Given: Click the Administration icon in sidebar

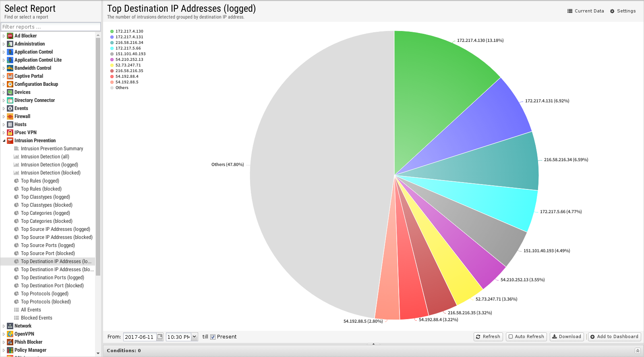Looking at the screenshot, I should [10, 44].
